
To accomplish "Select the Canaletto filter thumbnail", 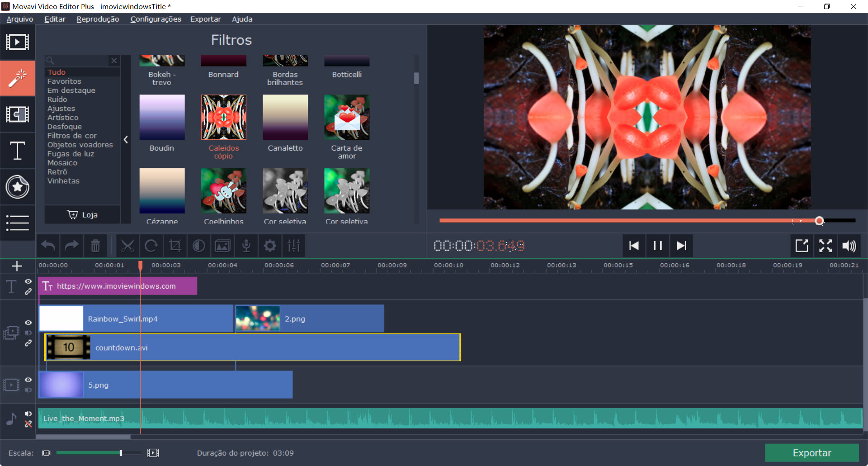I will tap(285, 117).
